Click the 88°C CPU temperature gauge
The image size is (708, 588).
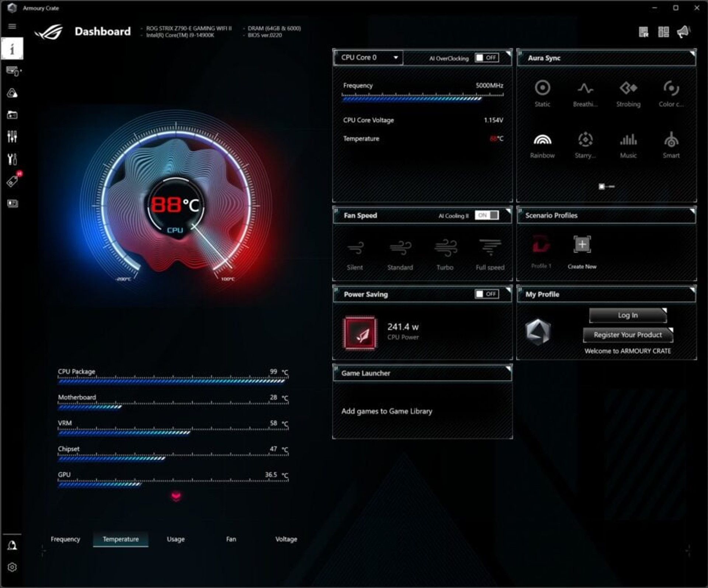click(176, 205)
